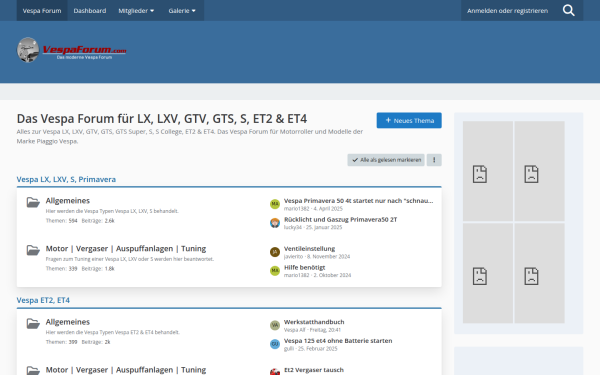Click Alle als gelesen markieren button
600x375 pixels.
pyautogui.click(x=386, y=160)
